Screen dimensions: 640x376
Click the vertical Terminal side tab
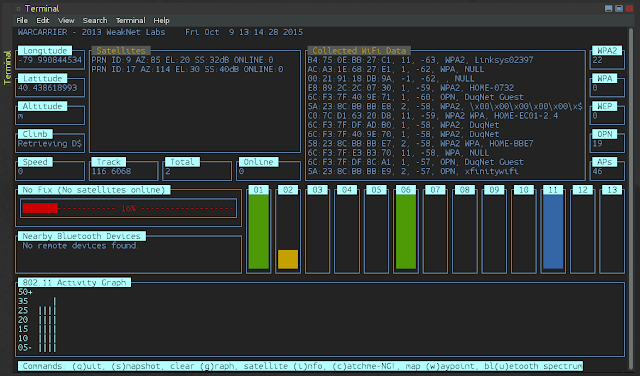7,68
